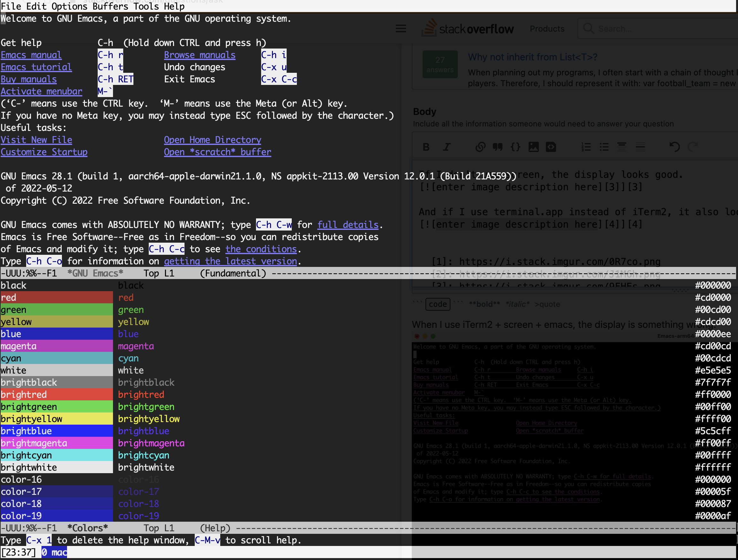The height and width of the screenshot is (560, 738).
Task: Click the color-18 foreground sample text
Action: click(x=139, y=503)
